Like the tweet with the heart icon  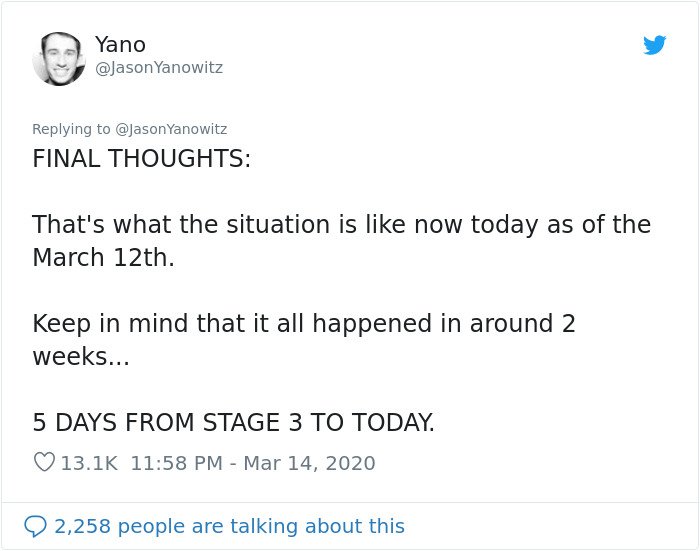coord(44,463)
